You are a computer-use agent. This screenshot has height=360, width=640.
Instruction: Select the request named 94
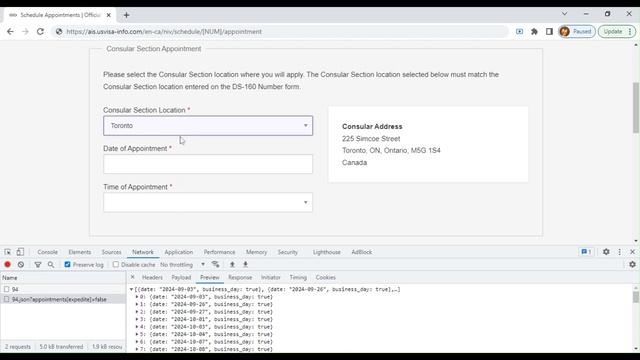(x=63, y=289)
